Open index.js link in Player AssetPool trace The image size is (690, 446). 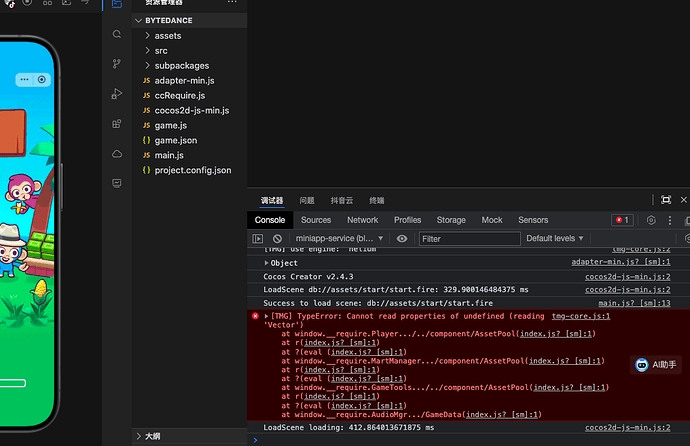(x=556, y=334)
